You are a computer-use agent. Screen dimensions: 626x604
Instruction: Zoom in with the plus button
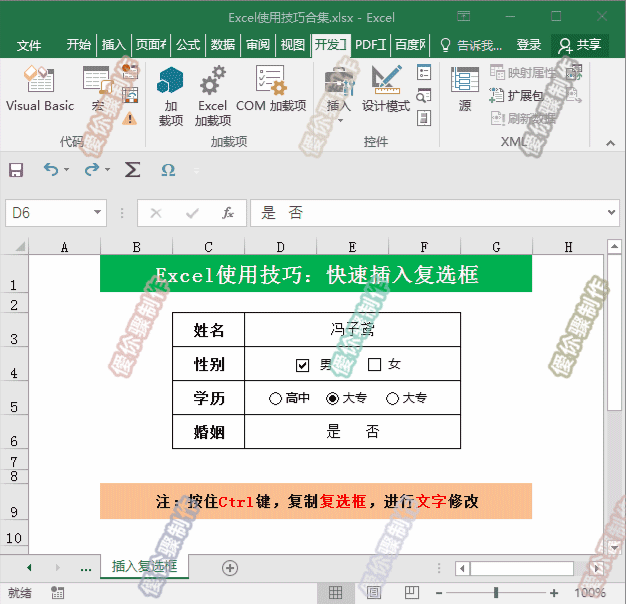coord(554,593)
